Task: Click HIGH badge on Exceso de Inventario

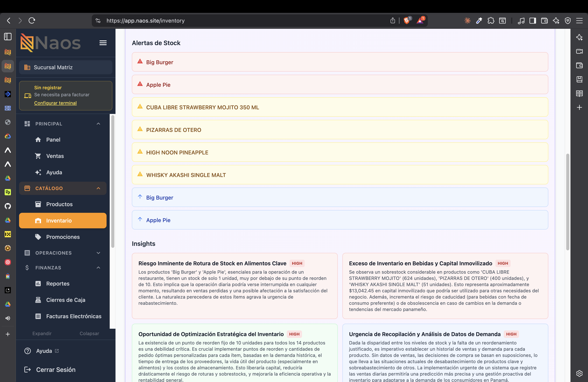Action: (x=503, y=263)
